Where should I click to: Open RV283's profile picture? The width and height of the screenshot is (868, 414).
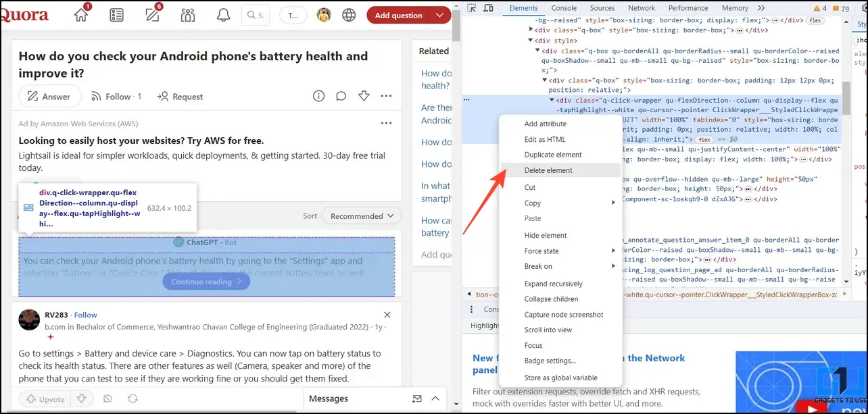click(29, 319)
